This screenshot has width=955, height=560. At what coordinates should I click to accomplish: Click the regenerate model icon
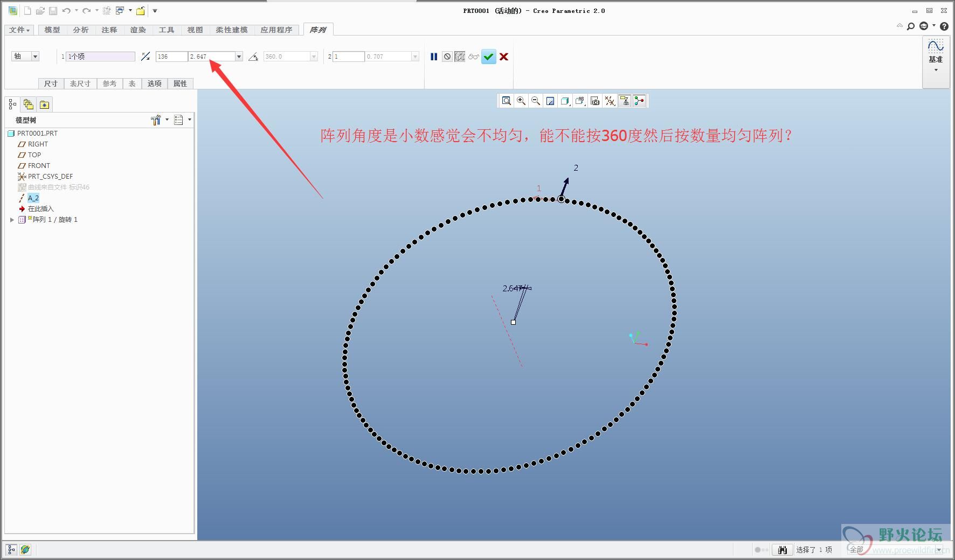point(107,11)
